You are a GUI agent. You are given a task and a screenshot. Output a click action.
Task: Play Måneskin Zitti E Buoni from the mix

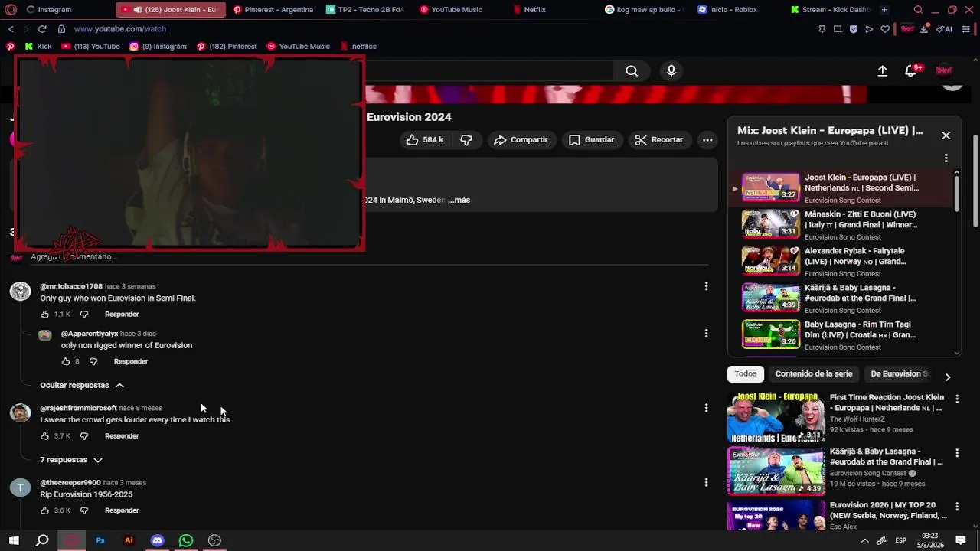click(x=844, y=225)
